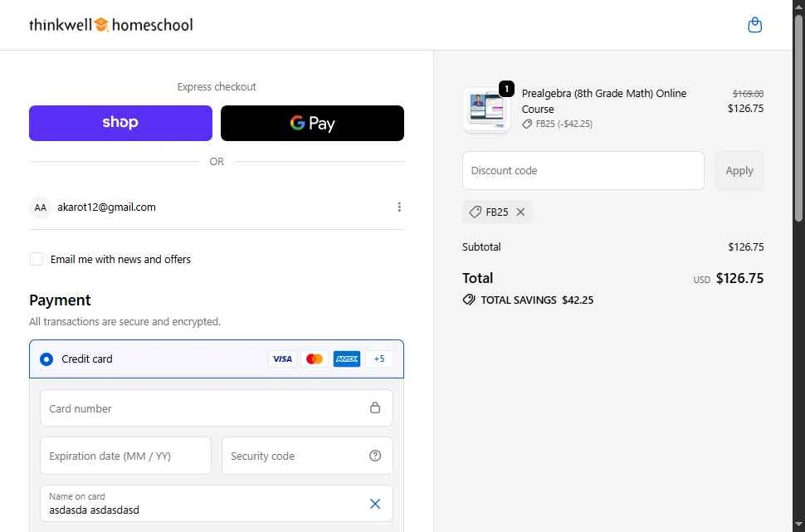Screen dimensions: 805x532
Task: Click the thinkwell homeschool logo
Action: pyautogui.click(x=111, y=25)
